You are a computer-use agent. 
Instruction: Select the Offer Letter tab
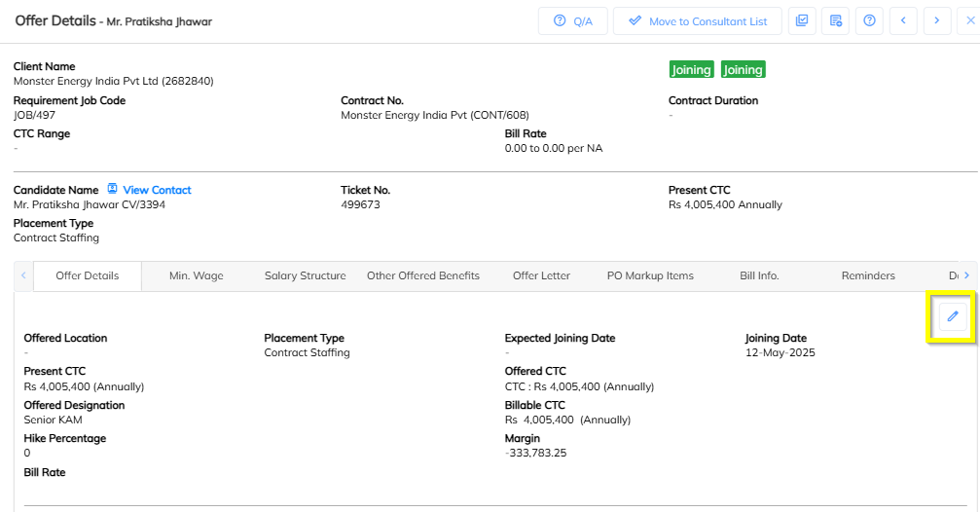[541, 275]
